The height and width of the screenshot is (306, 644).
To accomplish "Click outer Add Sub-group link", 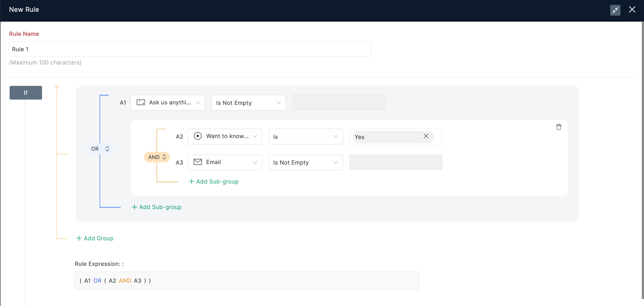I will coord(157,207).
